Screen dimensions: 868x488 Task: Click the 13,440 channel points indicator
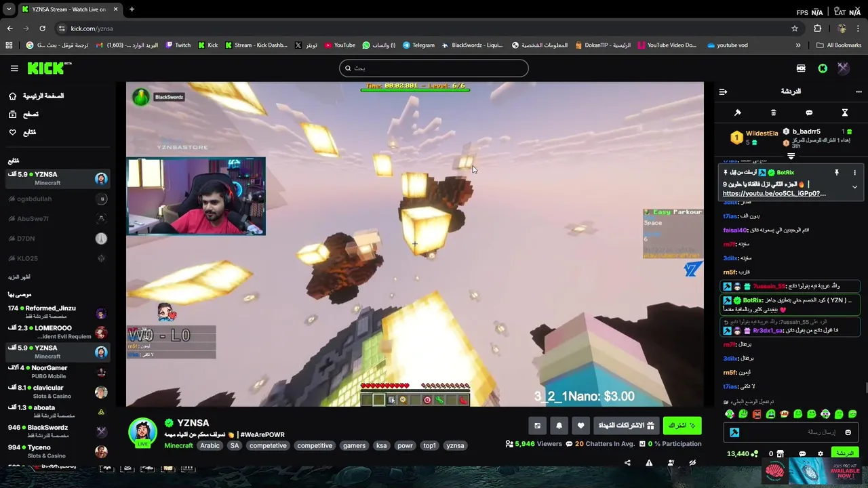tap(742, 453)
